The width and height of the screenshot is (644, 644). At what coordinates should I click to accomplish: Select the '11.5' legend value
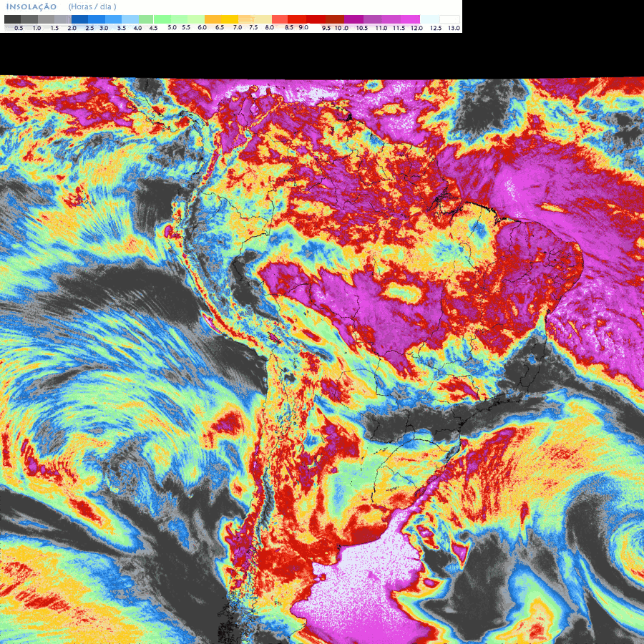399,29
